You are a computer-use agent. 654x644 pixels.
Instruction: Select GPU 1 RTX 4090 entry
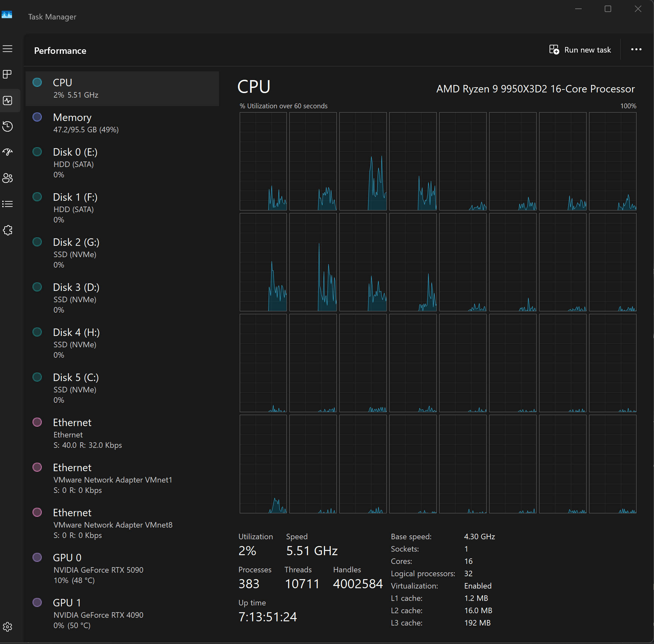pyautogui.click(x=122, y=614)
